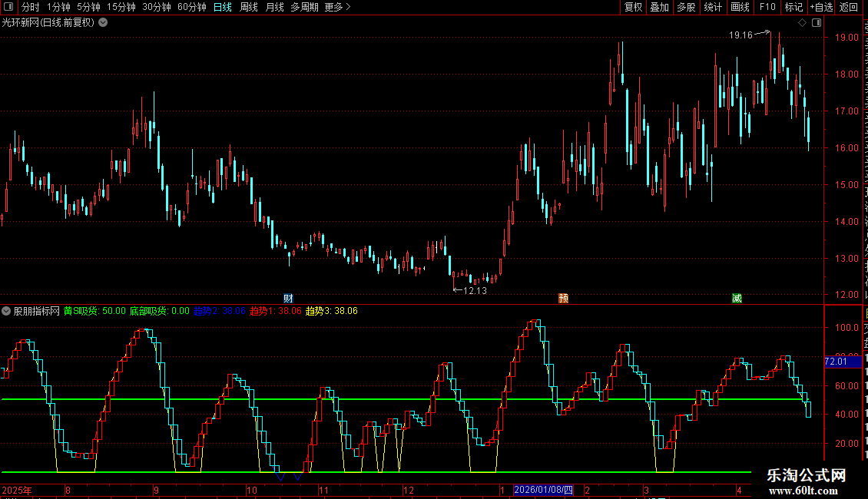
Task: Click the 返回 back button
Action: [x=848, y=7]
